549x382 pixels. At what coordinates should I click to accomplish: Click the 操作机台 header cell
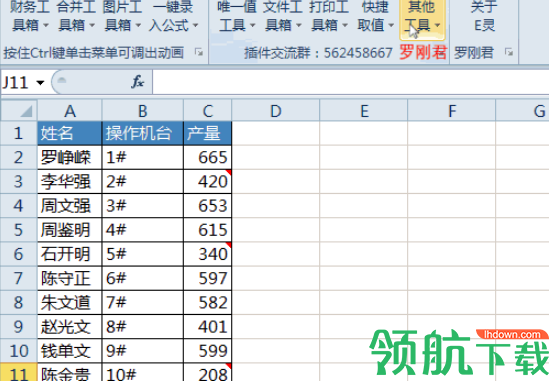pyautogui.click(x=143, y=133)
